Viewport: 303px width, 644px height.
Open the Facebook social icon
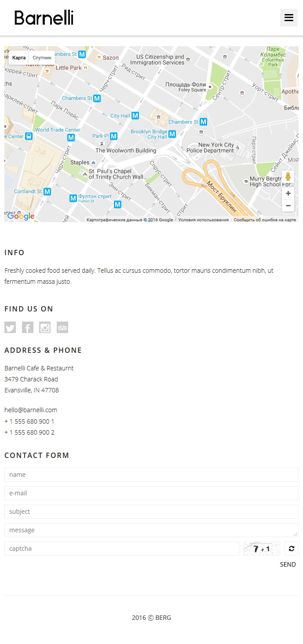click(28, 327)
